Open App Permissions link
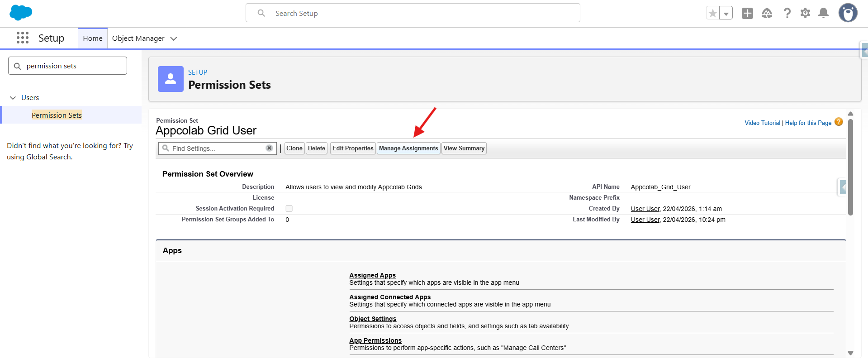The width and height of the screenshot is (868, 364). [x=375, y=340]
